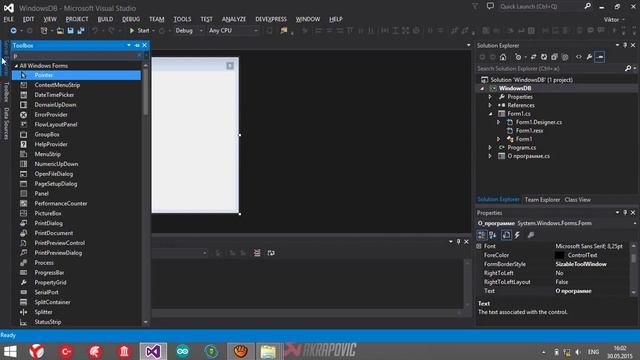Collapse the All Windows Forms group
640x360 pixels.
click(x=16, y=66)
